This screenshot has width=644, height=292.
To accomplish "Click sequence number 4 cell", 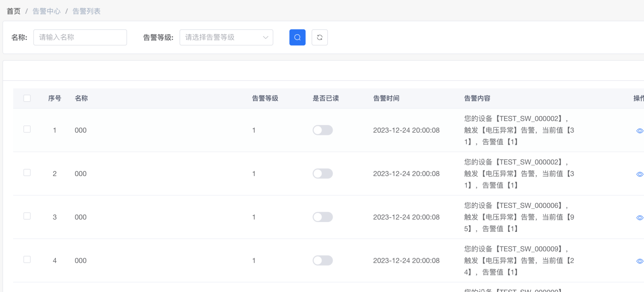I will coord(55,260).
